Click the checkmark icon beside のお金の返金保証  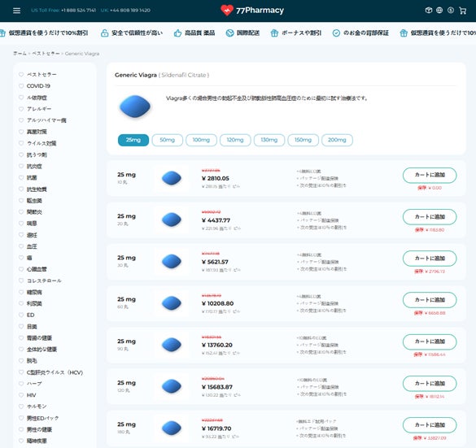pos(336,33)
